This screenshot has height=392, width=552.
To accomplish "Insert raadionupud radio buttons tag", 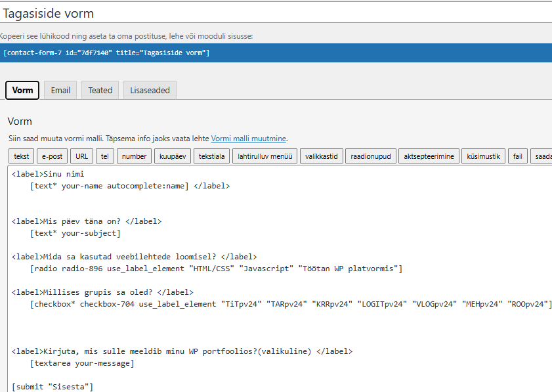I will (x=371, y=156).
